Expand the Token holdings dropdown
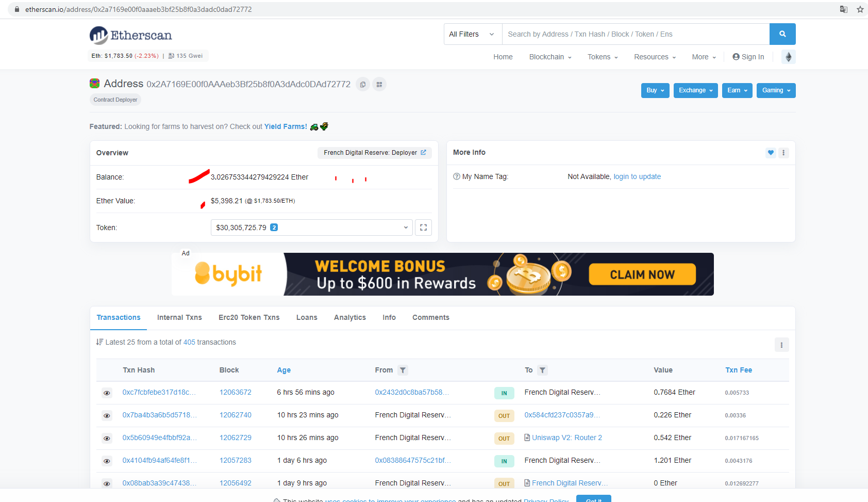868x502 pixels. coord(311,228)
